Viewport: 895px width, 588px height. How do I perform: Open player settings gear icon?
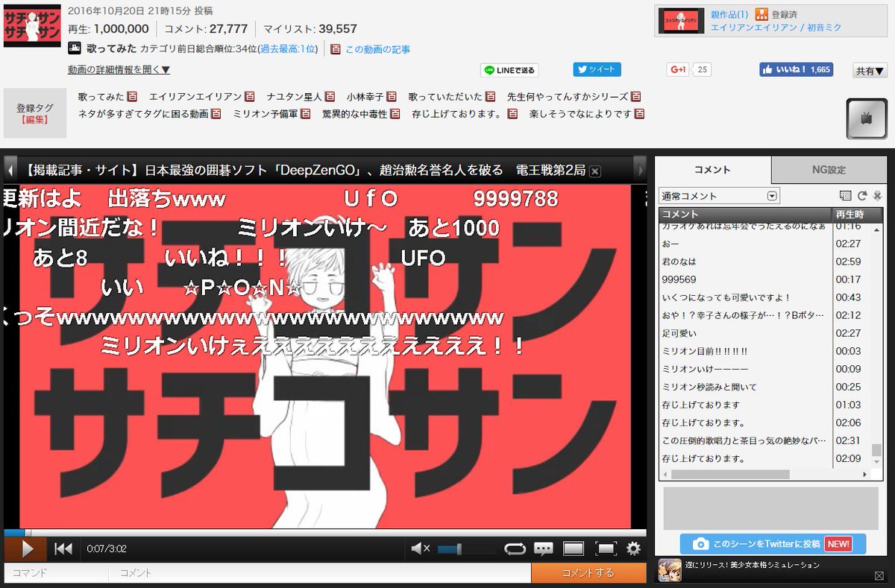click(634, 549)
